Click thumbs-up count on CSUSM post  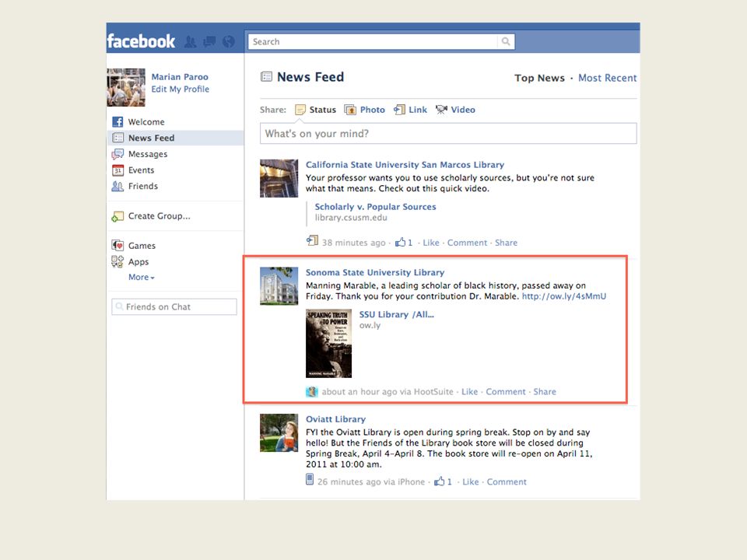pos(404,243)
